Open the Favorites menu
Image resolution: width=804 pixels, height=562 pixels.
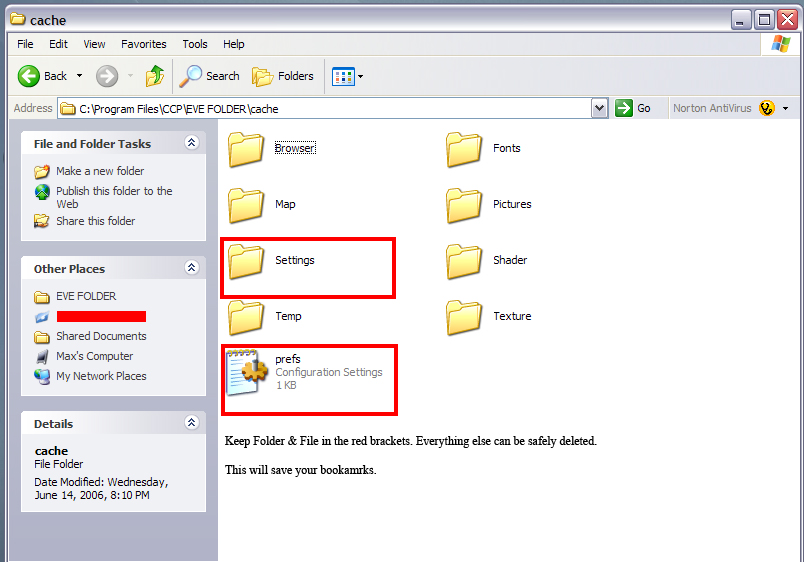tap(144, 44)
